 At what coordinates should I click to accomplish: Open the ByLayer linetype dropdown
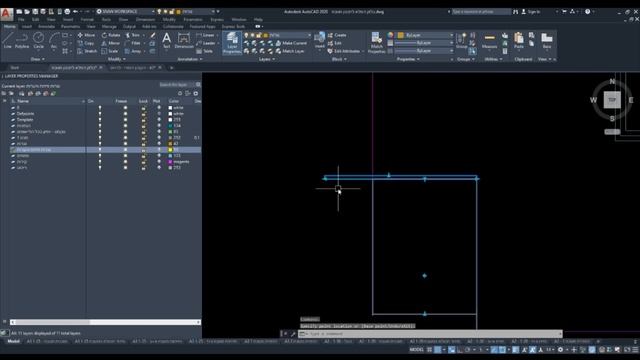pos(424,51)
